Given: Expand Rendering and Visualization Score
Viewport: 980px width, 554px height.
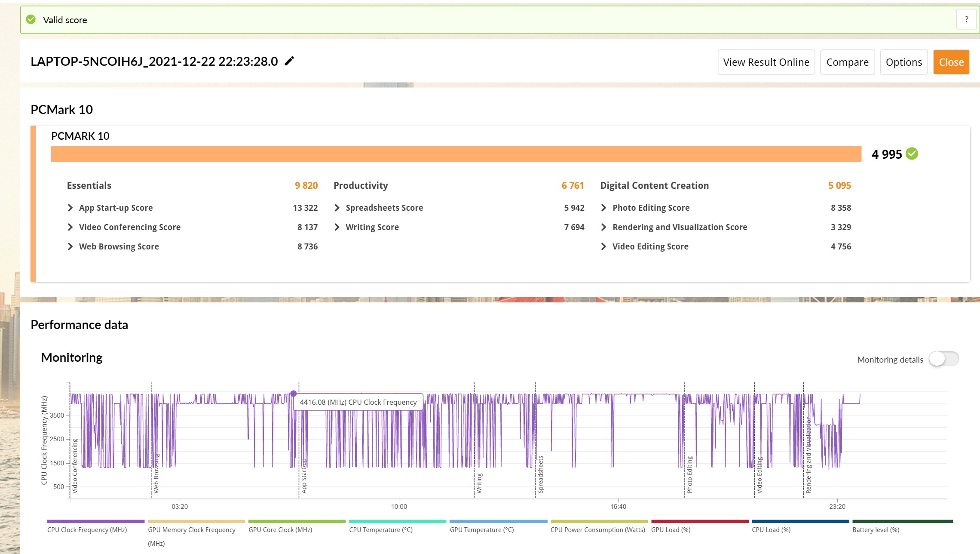Looking at the screenshot, I should tap(603, 227).
